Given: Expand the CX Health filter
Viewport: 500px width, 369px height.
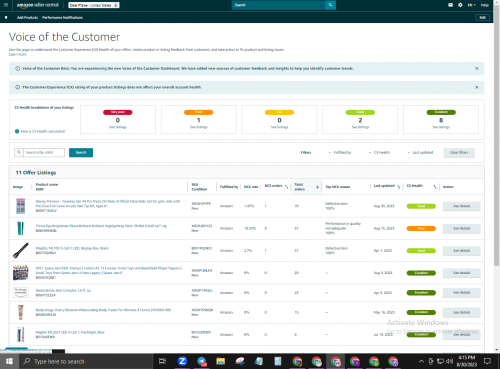Looking at the screenshot, I should pos(379,152).
